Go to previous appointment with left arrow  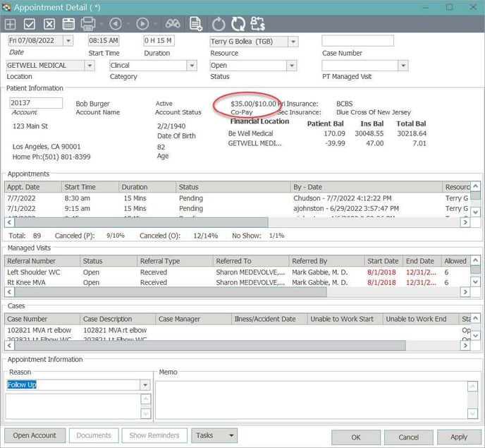[116, 24]
